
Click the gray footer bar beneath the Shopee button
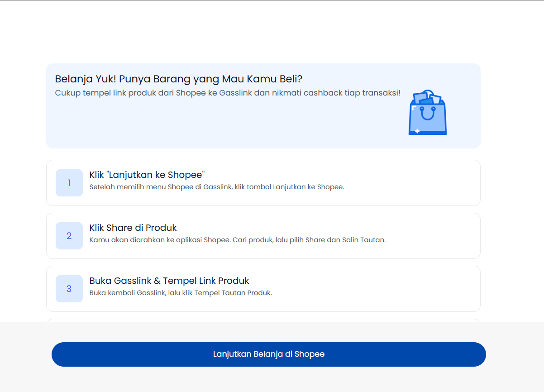pos(272,379)
